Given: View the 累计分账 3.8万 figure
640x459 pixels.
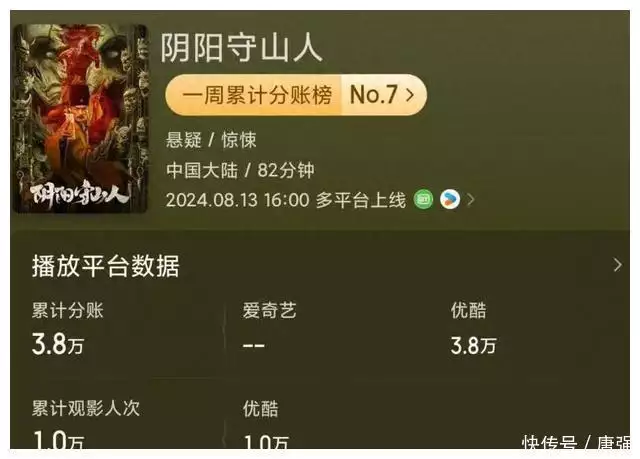Looking at the screenshot, I should (58, 344).
